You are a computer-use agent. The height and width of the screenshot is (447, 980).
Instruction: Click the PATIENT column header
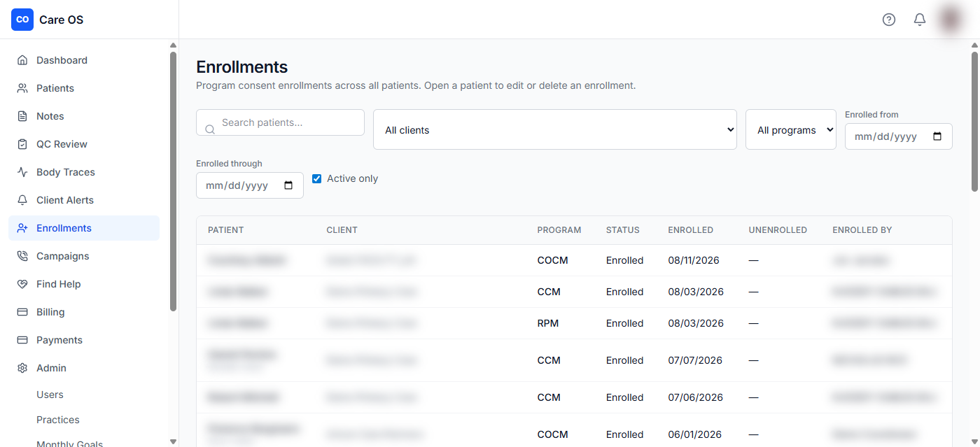coord(225,230)
